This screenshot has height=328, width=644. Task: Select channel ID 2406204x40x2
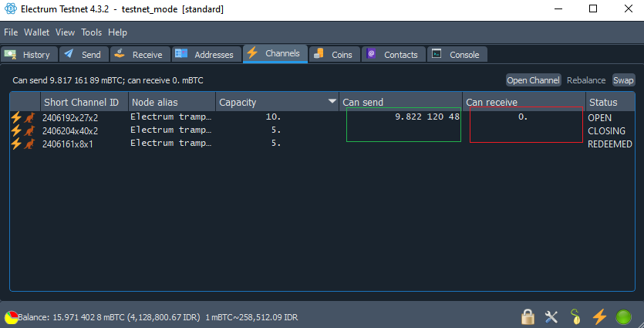[70, 131]
